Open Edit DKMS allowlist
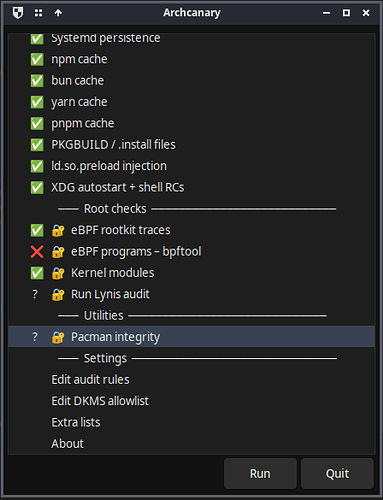383x500 pixels. (x=100, y=401)
